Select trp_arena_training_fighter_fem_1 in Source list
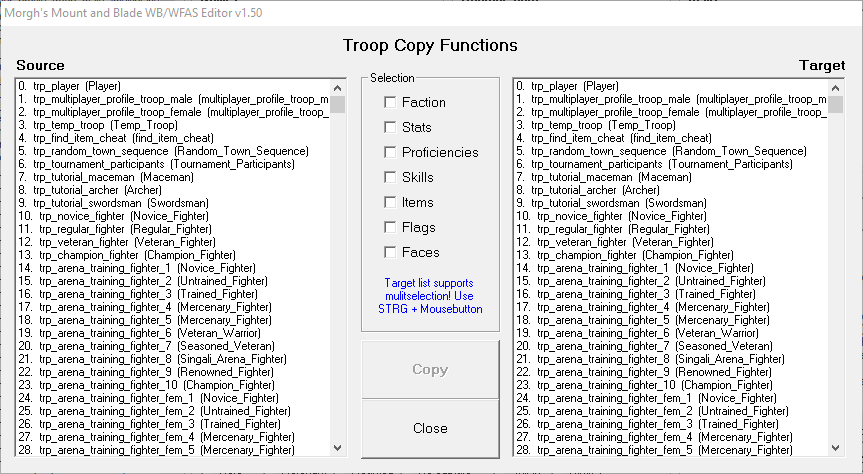863x474 pixels. click(x=173, y=398)
